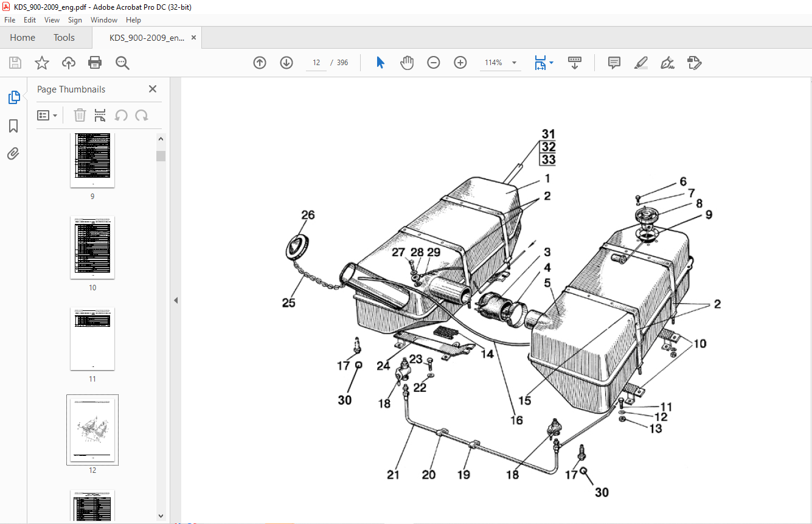Switch to the Home tab
This screenshot has height=524, width=812.
(x=23, y=38)
